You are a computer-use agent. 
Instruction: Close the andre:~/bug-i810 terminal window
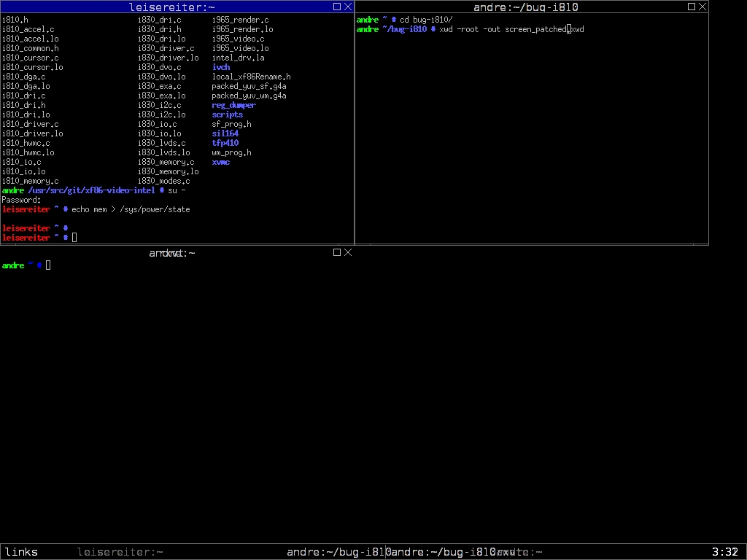click(703, 7)
